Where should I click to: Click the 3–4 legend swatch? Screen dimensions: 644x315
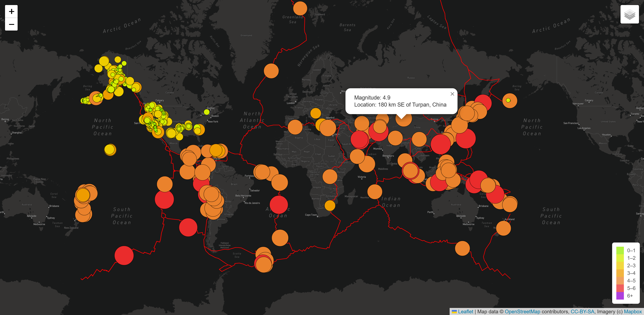click(x=620, y=273)
